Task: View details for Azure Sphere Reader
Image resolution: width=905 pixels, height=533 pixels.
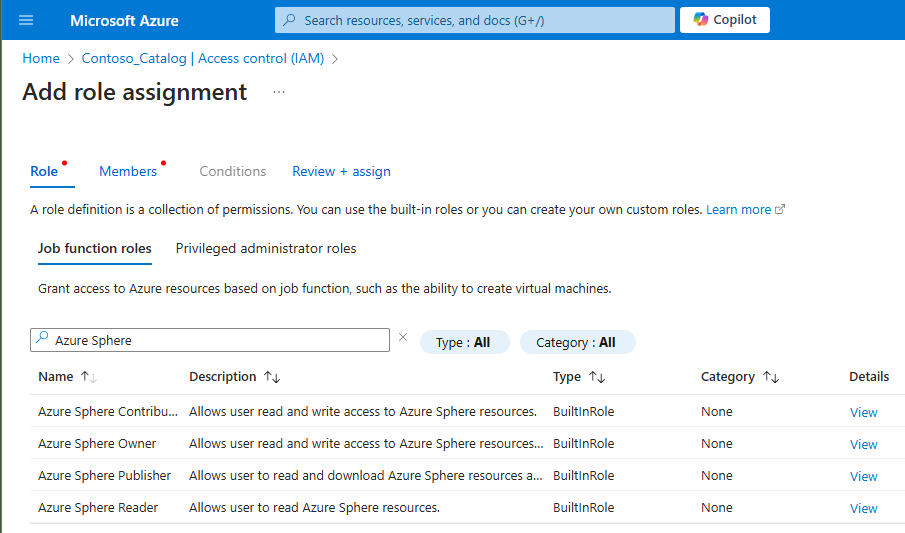Action: (x=863, y=508)
